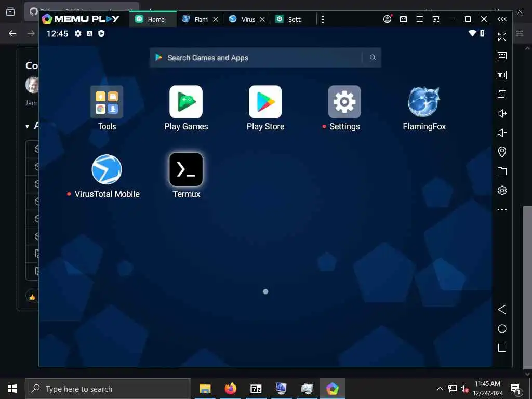
Task: Open the Play Store app
Action: [x=265, y=102]
